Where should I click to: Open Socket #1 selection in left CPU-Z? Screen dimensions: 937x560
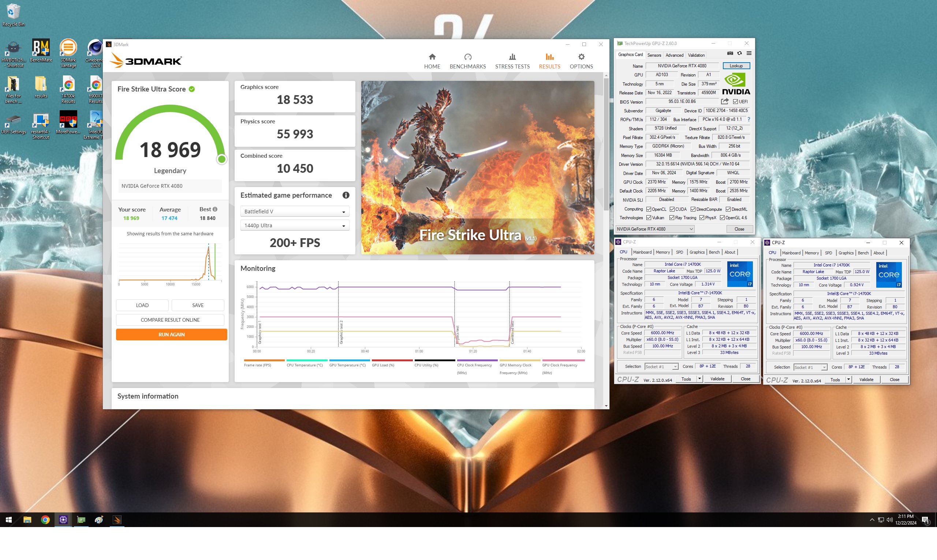pos(661,367)
